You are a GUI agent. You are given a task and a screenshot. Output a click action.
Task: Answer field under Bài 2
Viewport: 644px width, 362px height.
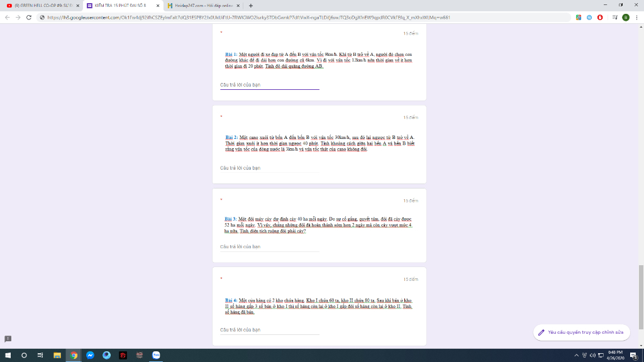pyautogui.click(x=269, y=168)
